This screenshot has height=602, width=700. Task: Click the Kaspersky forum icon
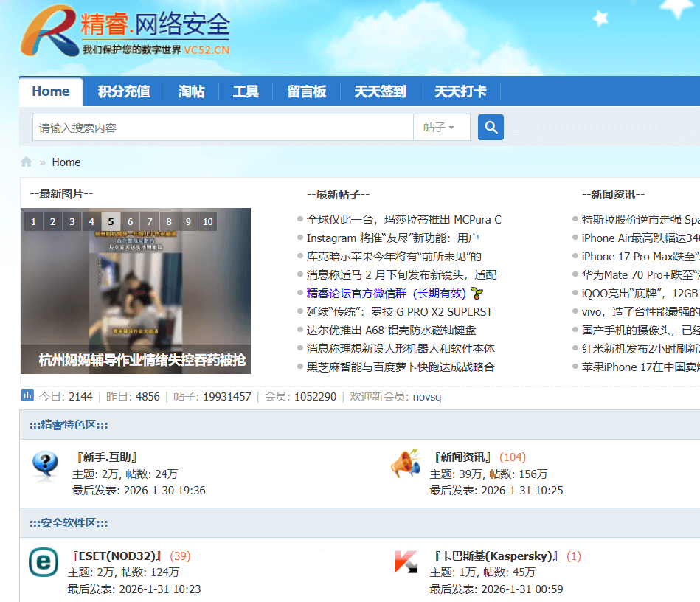(x=406, y=563)
